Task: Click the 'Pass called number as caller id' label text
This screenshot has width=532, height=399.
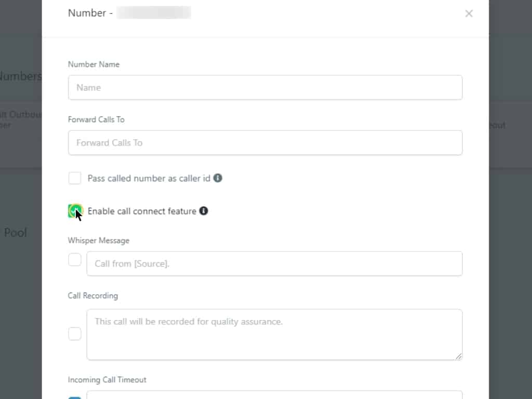Action: point(149,178)
